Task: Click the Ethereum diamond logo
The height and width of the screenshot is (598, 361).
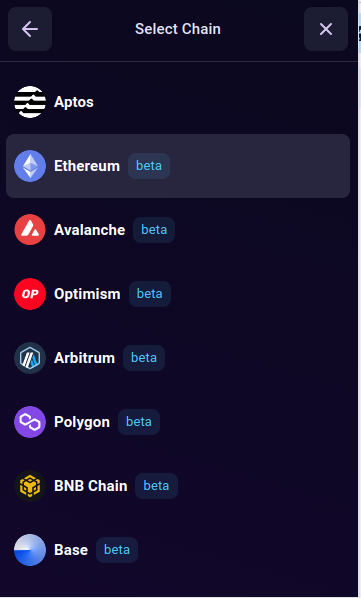Action: click(x=30, y=166)
